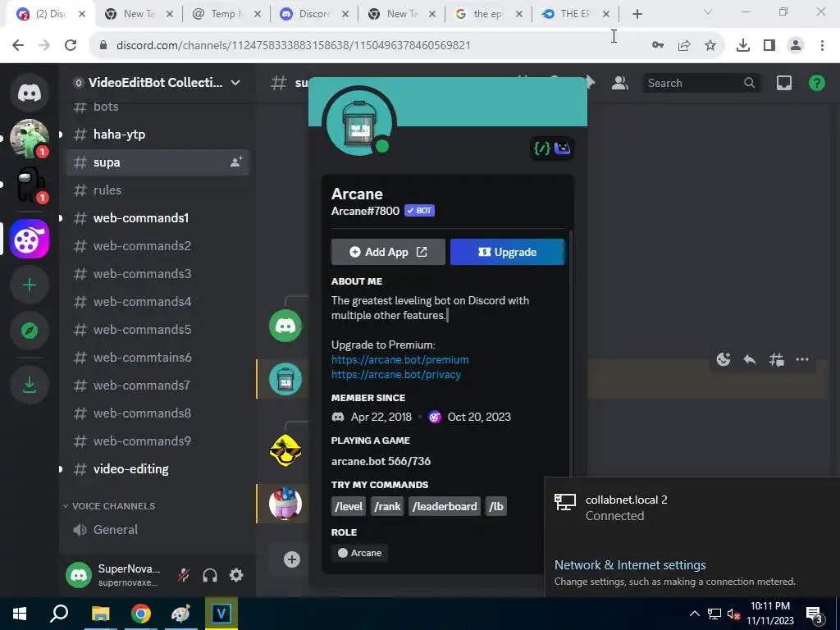Click the Add Reaction emoji icon
Image resolution: width=840 pixels, height=630 pixels.
tap(724, 359)
